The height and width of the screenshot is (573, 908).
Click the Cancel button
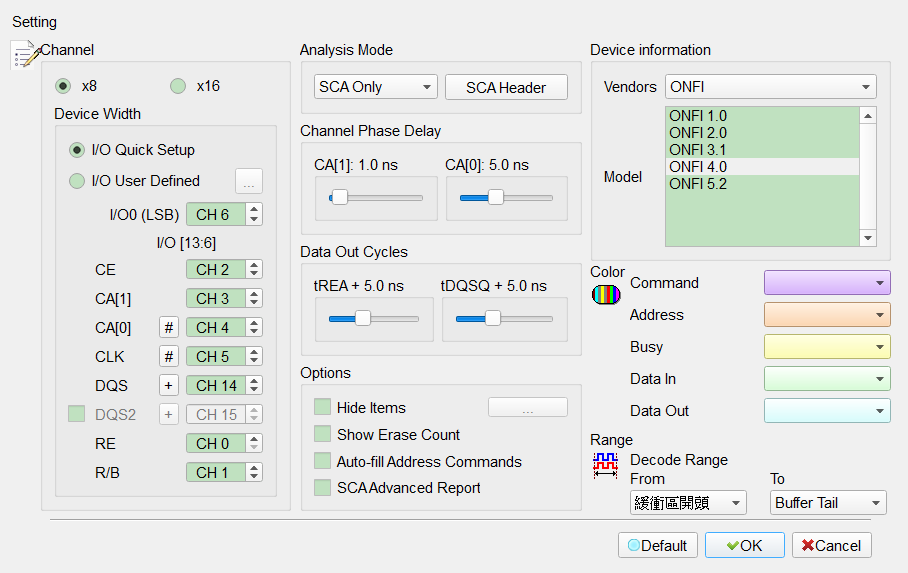832,545
